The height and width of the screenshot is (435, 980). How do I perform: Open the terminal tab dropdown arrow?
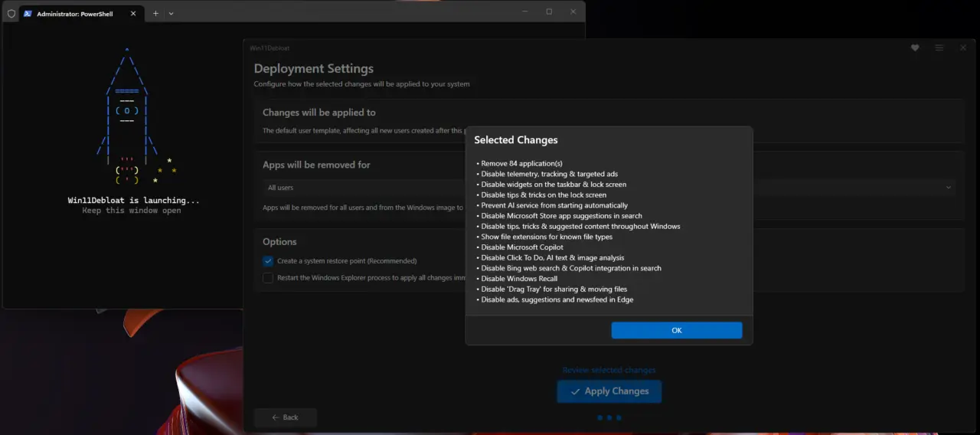171,13
